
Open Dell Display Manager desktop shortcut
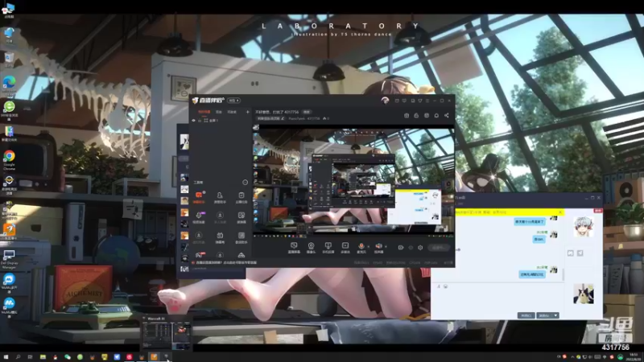(9, 259)
